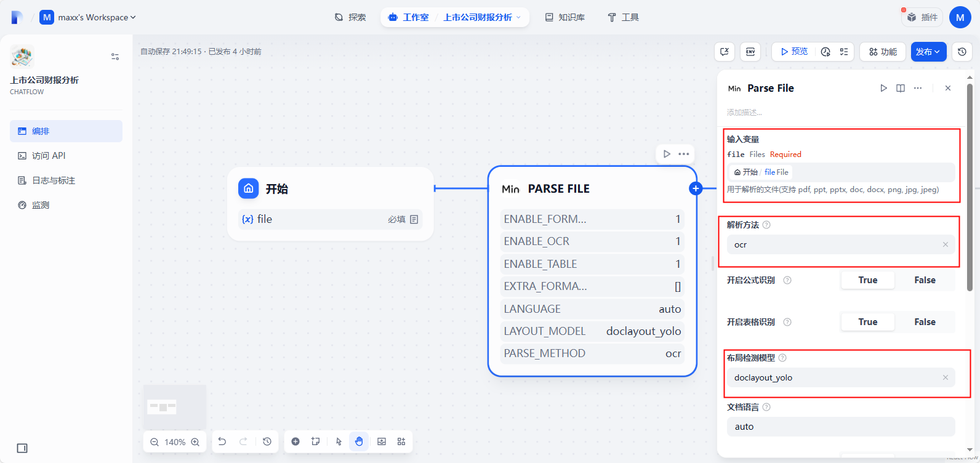Clear the ocr value with its x
Screen dimensions: 980x463
[x=946, y=245]
